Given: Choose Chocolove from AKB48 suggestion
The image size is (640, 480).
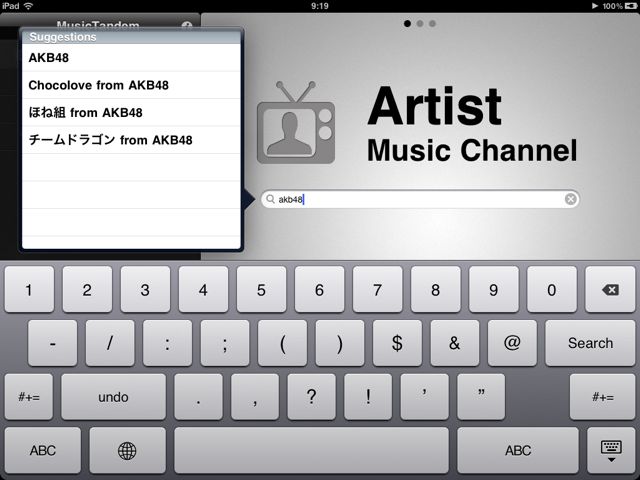Looking at the screenshot, I should click(x=131, y=85).
